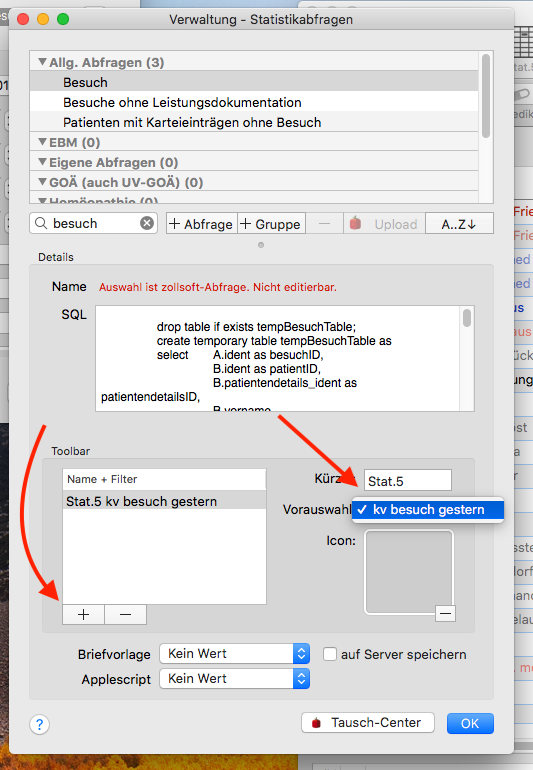Open the Tausch-Center
The height and width of the screenshot is (770, 533).
[x=368, y=723]
